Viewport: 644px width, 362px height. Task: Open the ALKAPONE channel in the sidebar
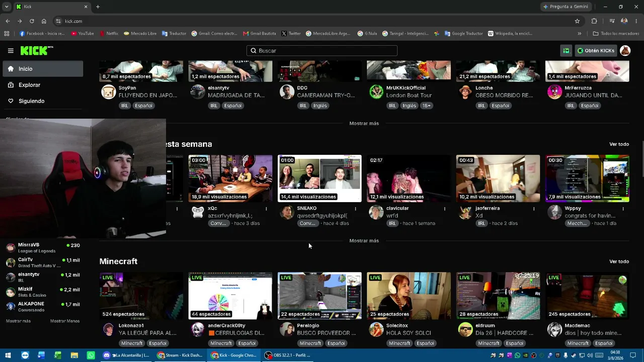[x=43, y=307]
